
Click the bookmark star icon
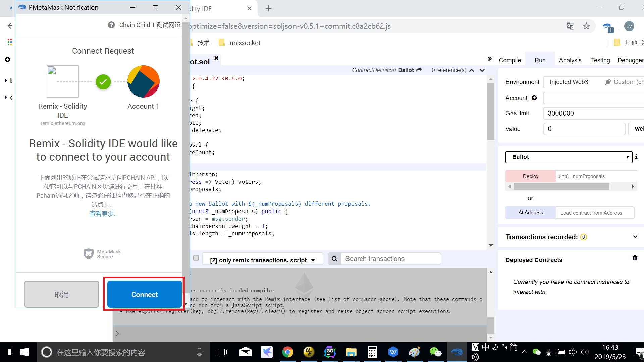pos(586,26)
